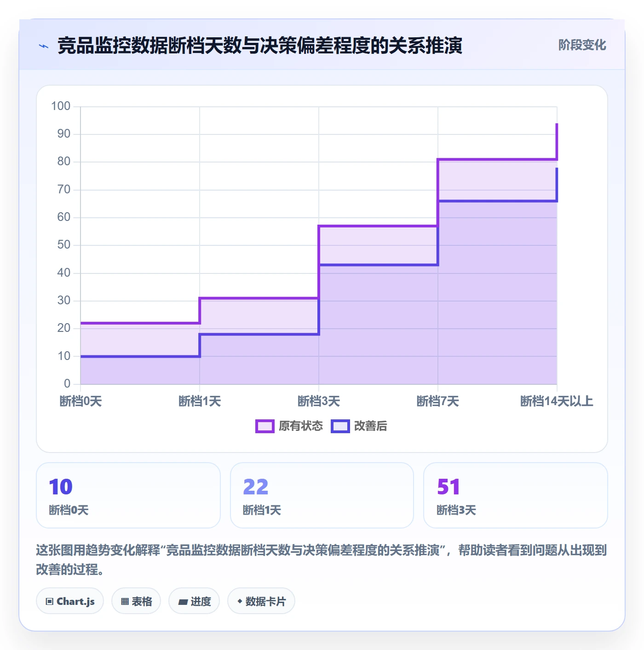Select the 阶段变化 label in header
The image size is (644, 650).
(582, 45)
